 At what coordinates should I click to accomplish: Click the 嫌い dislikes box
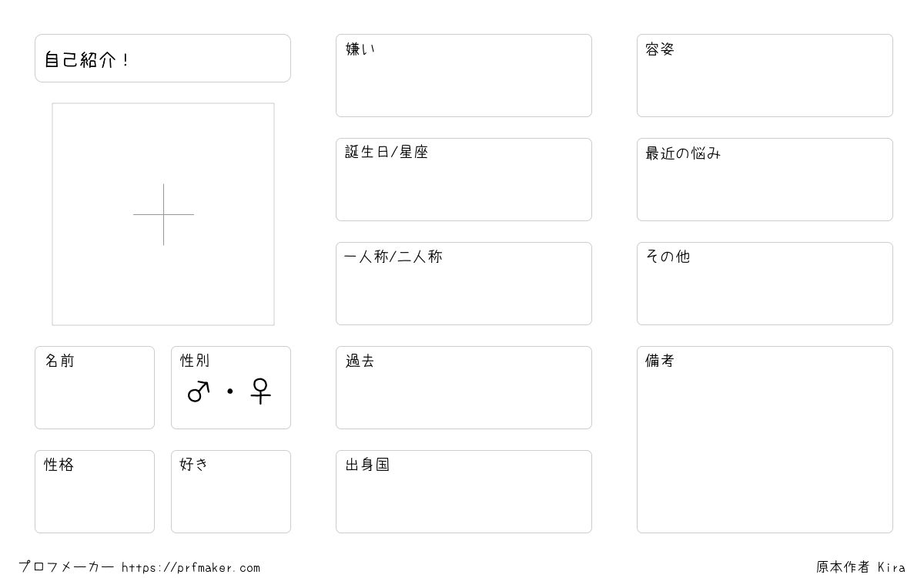pyautogui.click(x=464, y=76)
